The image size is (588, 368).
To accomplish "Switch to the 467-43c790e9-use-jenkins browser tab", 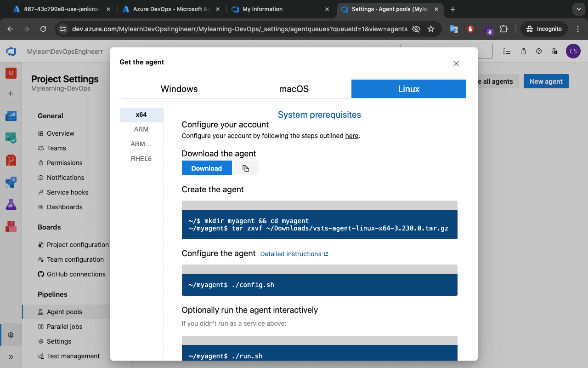I will pyautogui.click(x=62, y=9).
